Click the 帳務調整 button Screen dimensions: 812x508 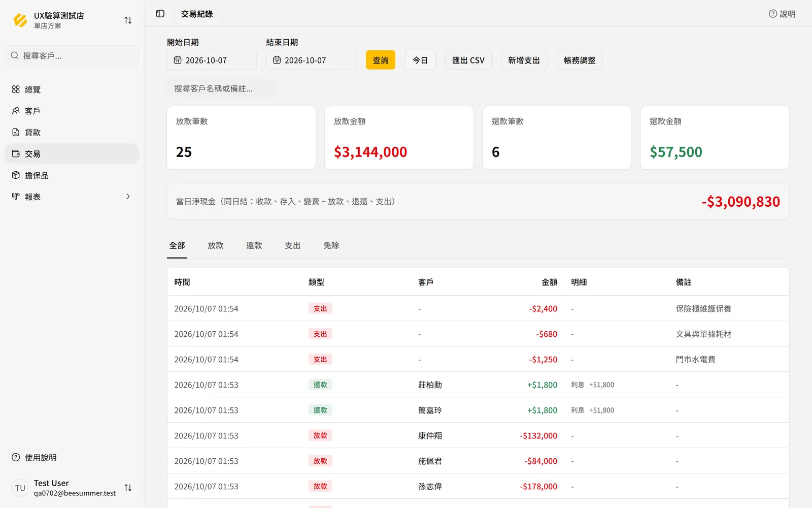tap(580, 60)
